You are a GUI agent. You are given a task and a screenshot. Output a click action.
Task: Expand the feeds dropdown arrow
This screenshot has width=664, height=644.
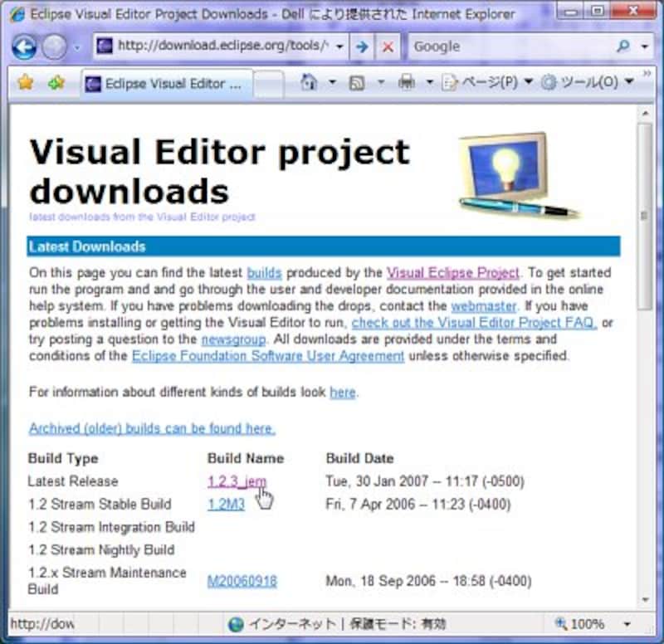pyautogui.click(x=381, y=81)
